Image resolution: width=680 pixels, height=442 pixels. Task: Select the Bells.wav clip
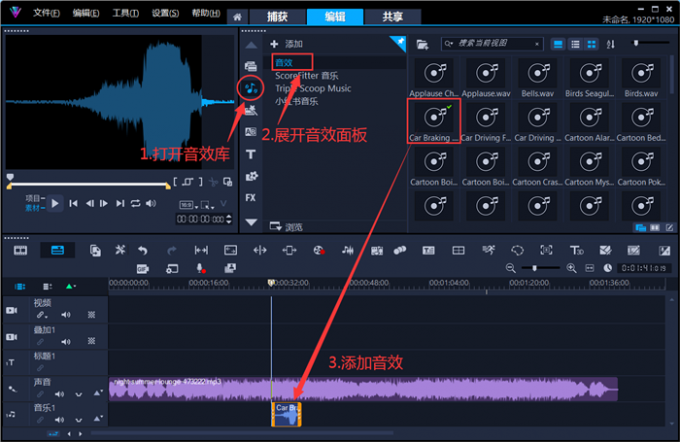[x=538, y=78]
